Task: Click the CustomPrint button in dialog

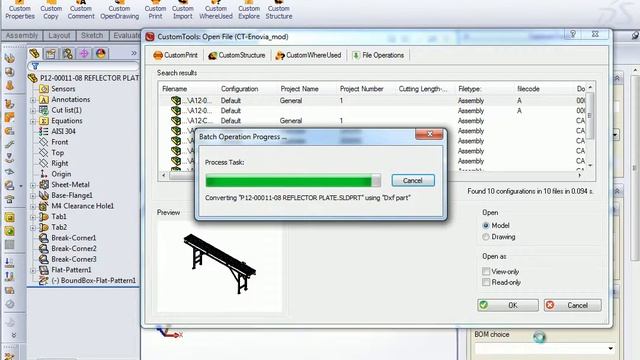Action: [x=175, y=55]
